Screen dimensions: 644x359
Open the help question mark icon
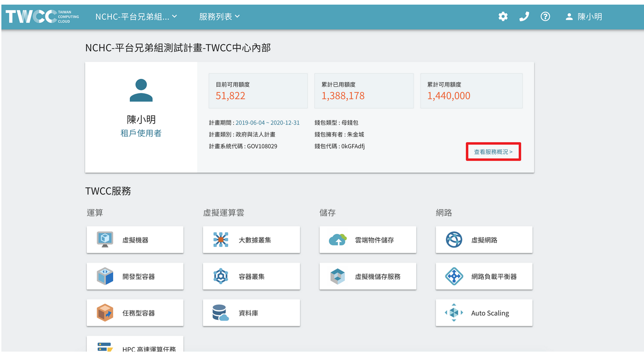(545, 17)
